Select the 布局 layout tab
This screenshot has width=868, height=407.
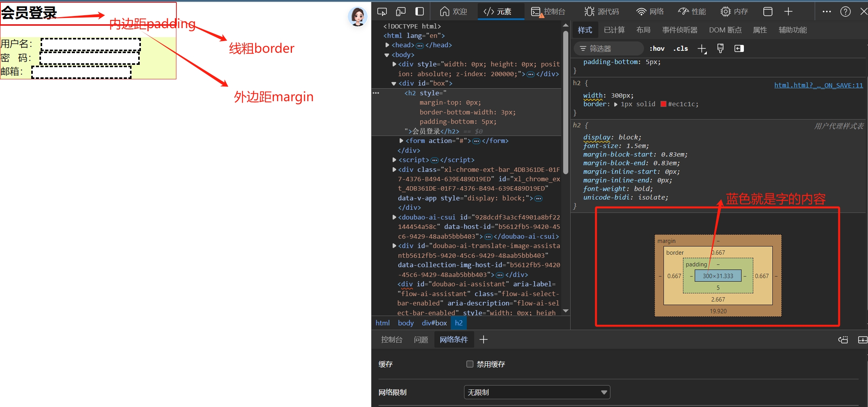tap(643, 30)
